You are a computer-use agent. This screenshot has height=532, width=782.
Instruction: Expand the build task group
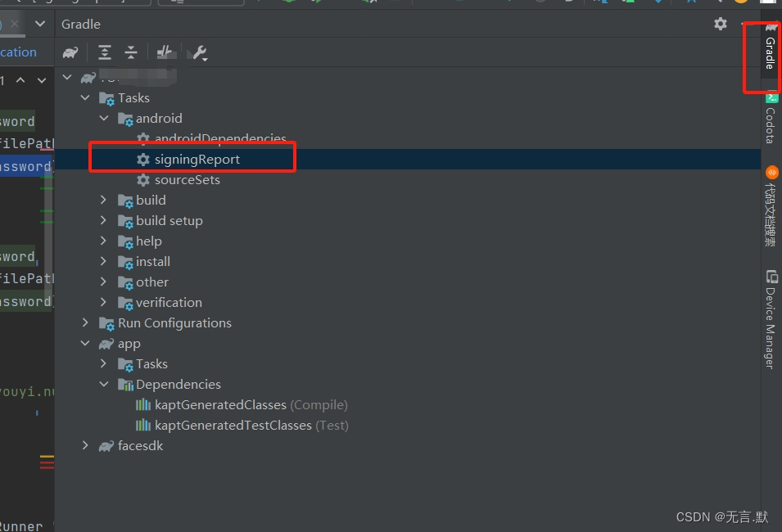102,200
